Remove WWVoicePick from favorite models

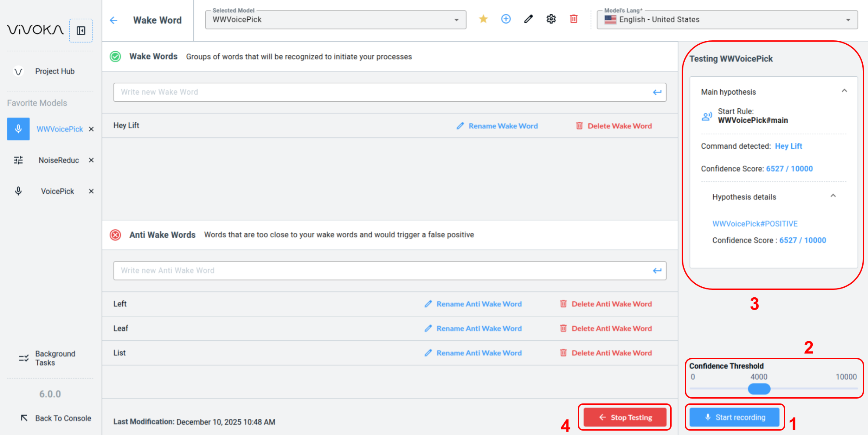point(91,129)
